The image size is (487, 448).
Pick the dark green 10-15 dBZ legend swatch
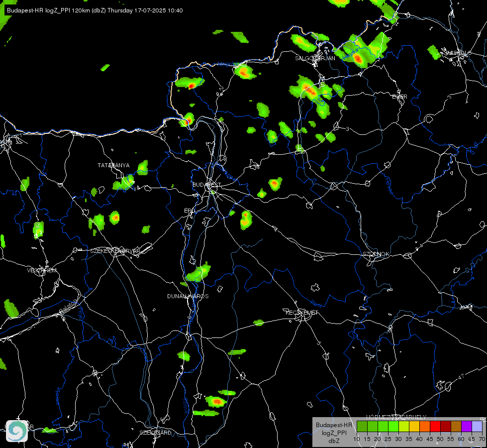[x=362, y=426]
